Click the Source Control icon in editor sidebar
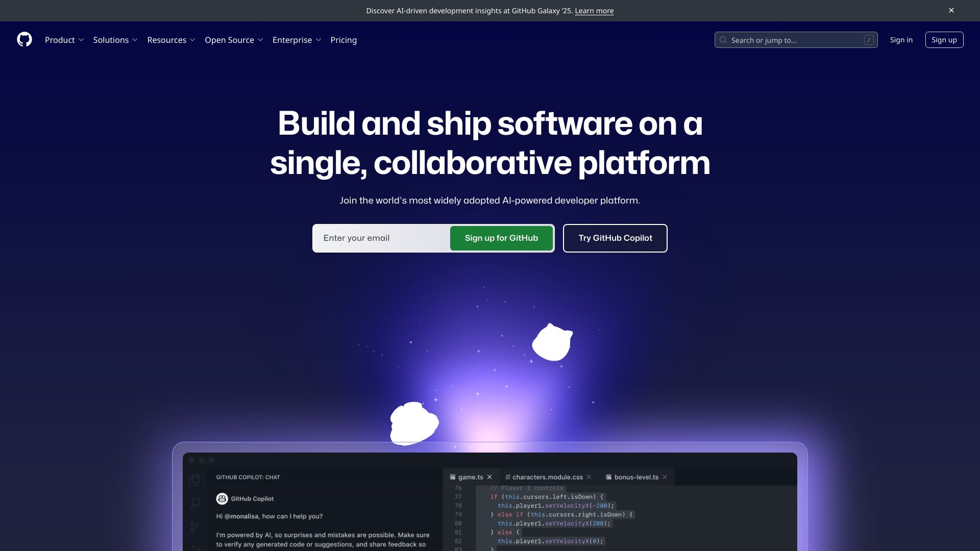Screen dimensions: 980x551 point(194,527)
